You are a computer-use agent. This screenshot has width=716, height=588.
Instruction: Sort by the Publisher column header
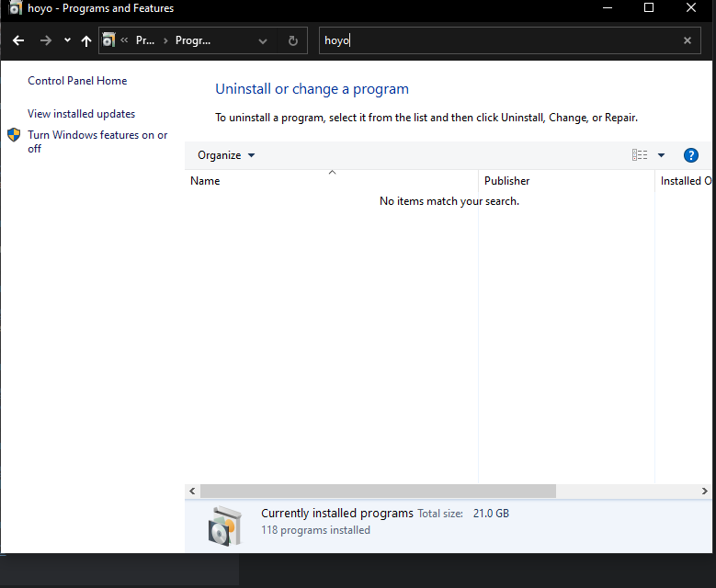pyautogui.click(x=567, y=181)
